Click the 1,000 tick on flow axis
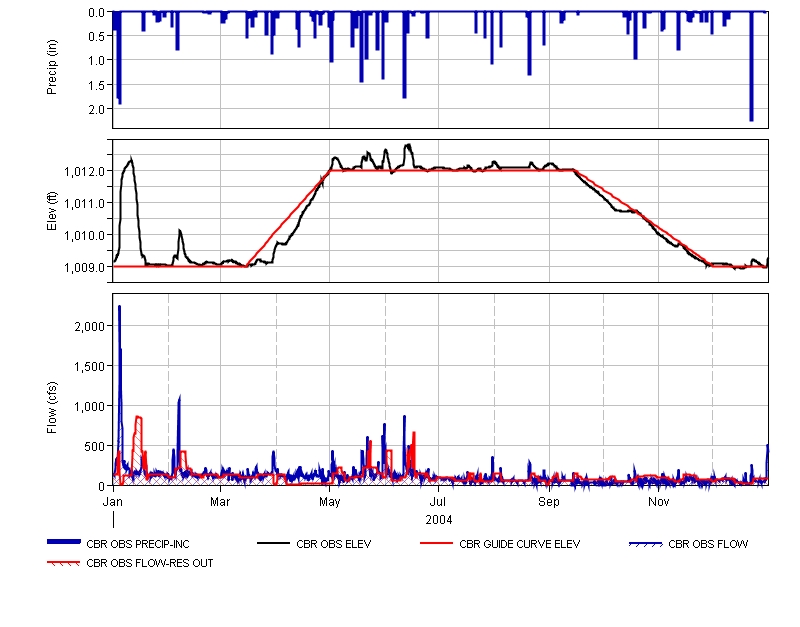 tap(89, 406)
